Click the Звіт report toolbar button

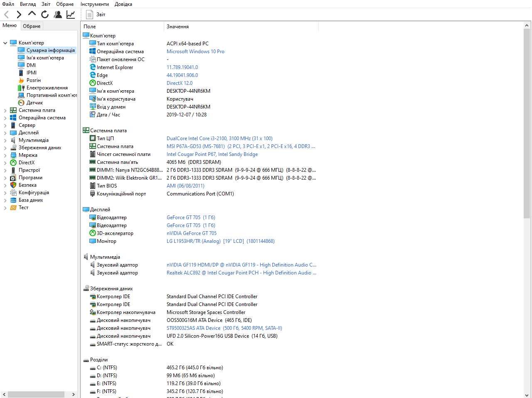pos(96,15)
